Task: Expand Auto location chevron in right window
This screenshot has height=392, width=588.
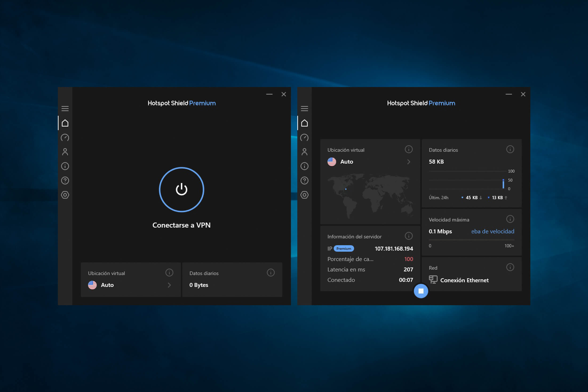Action: [409, 162]
